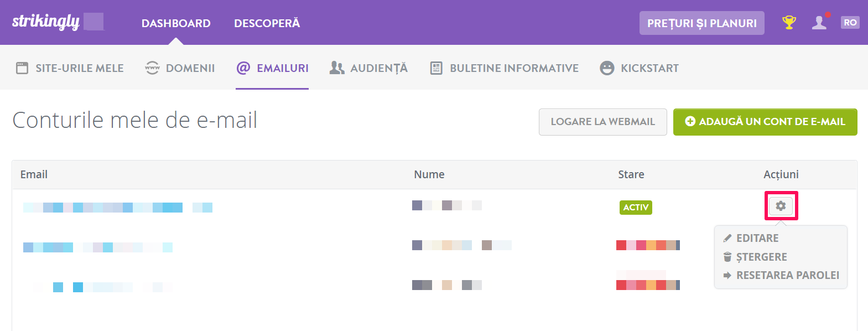The image size is (868, 331).
Task: Choose Editare from the actions menu
Action: 751,238
